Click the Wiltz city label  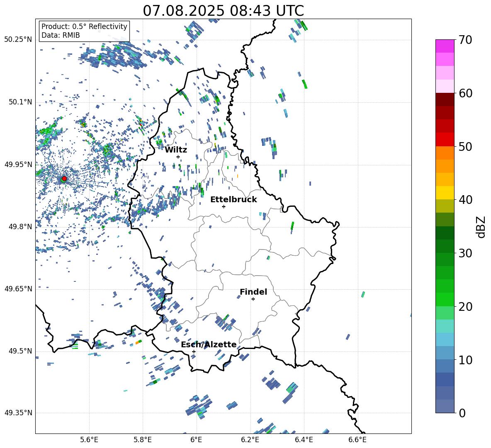[x=176, y=150]
